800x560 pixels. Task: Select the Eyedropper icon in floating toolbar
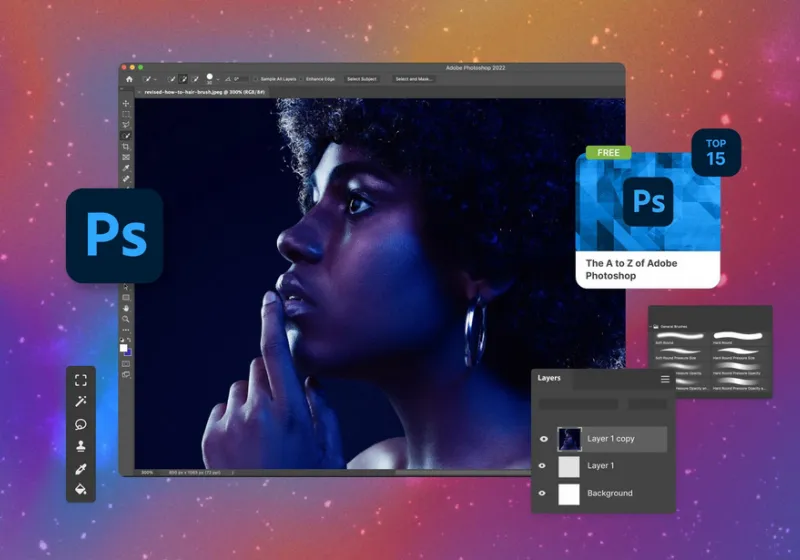[x=81, y=469]
